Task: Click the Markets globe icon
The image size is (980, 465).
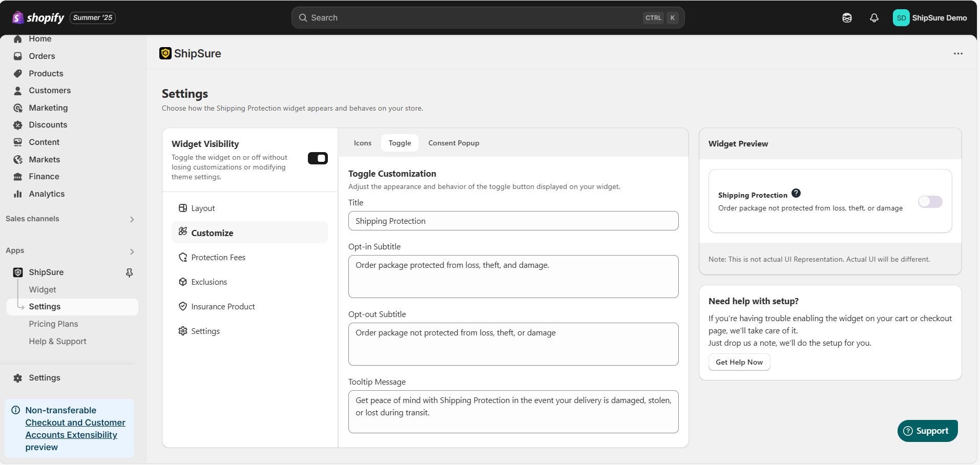Action: [x=18, y=160]
